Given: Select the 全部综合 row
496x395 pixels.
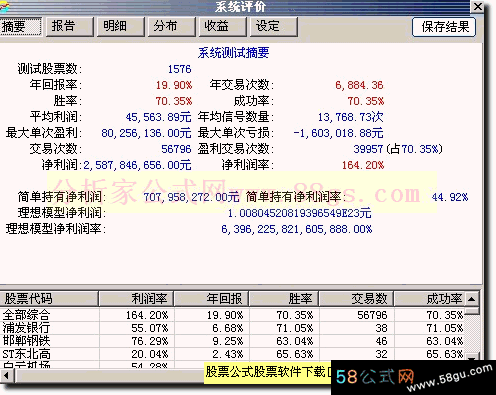Looking at the screenshot, I should (x=232, y=315).
